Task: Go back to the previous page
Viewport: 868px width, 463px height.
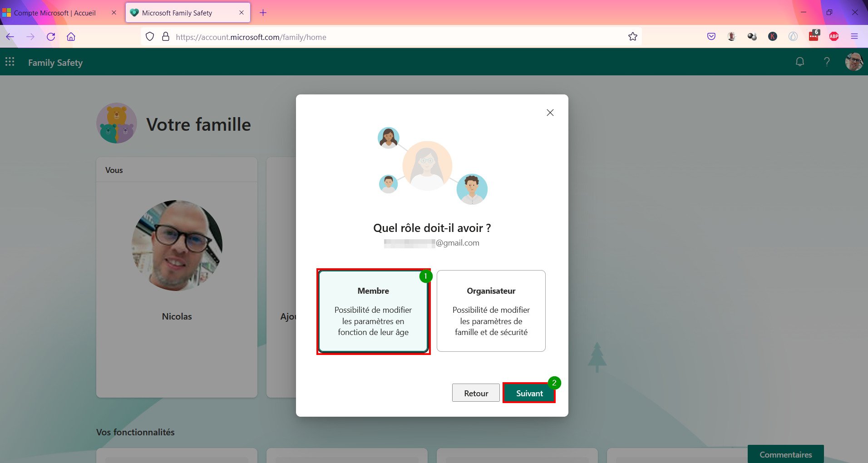Action: coord(10,37)
